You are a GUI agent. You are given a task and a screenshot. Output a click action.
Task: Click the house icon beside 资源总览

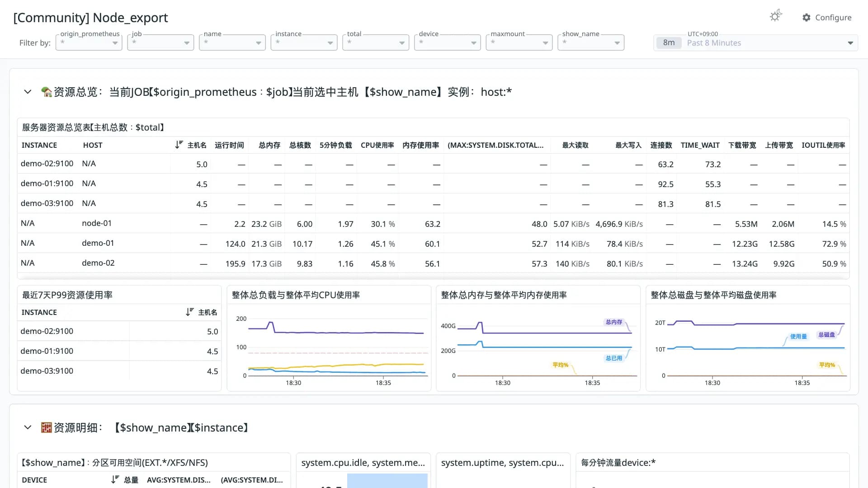pos(47,92)
